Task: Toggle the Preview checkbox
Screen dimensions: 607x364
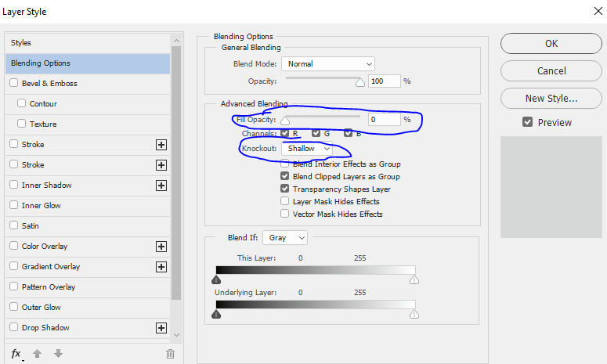Action: [527, 122]
